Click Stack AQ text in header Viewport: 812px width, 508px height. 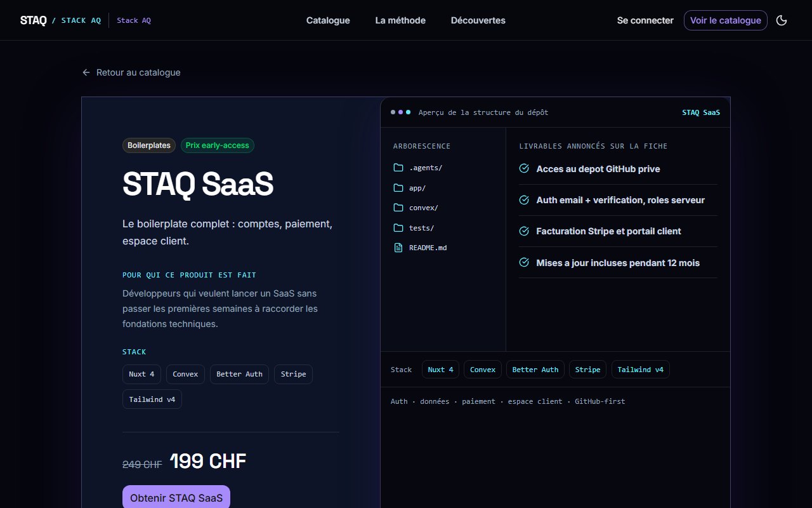tap(134, 20)
